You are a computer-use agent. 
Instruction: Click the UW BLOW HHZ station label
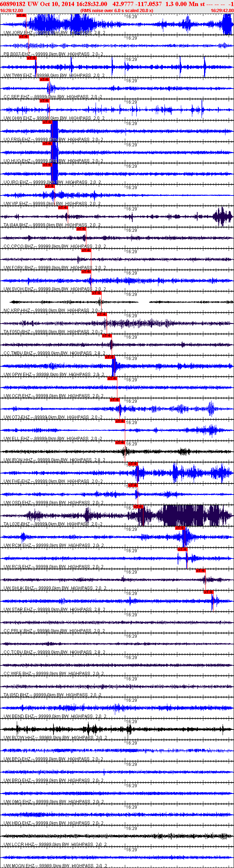pos(19,738)
